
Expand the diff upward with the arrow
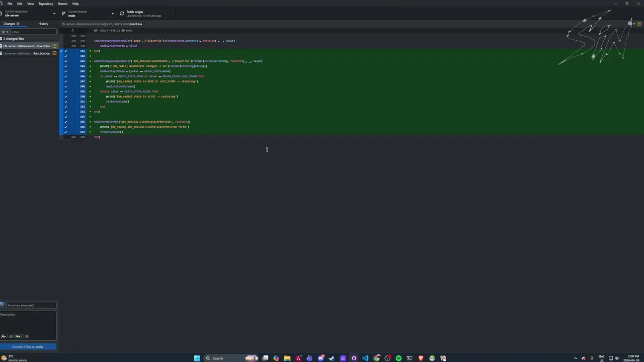tap(72, 30)
